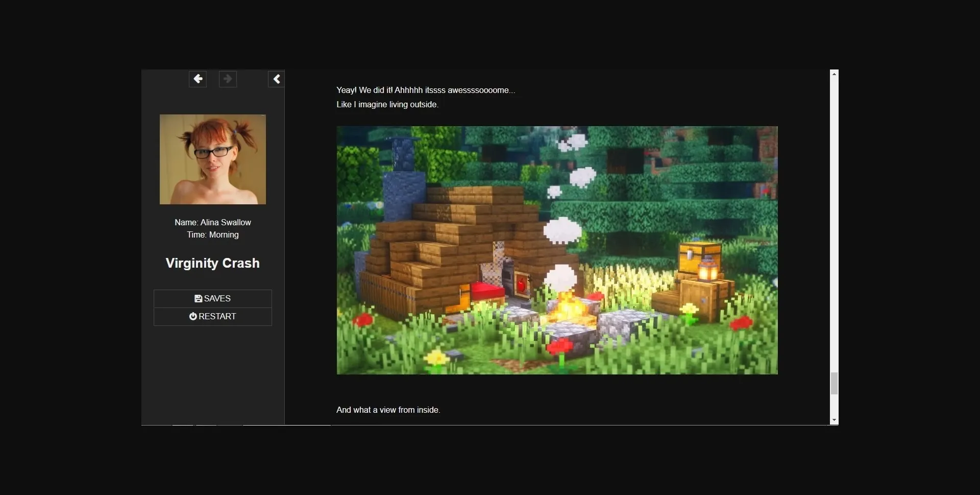The height and width of the screenshot is (495, 980).
Task: Click the "Virginity Crash" title
Action: pos(212,263)
